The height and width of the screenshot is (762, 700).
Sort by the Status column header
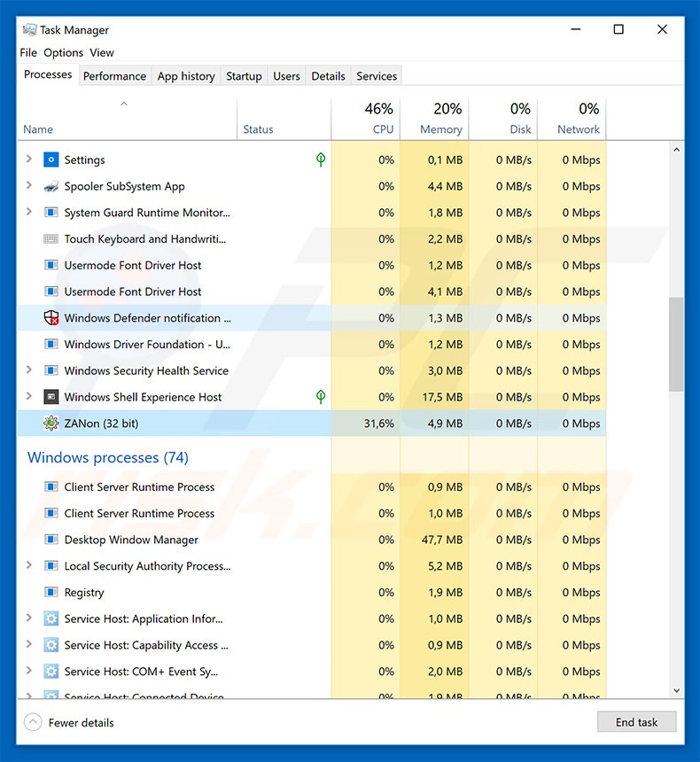(284, 120)
